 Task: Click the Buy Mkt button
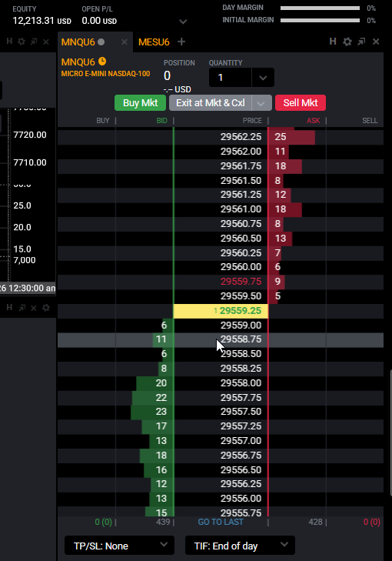[x=140, y=103]
